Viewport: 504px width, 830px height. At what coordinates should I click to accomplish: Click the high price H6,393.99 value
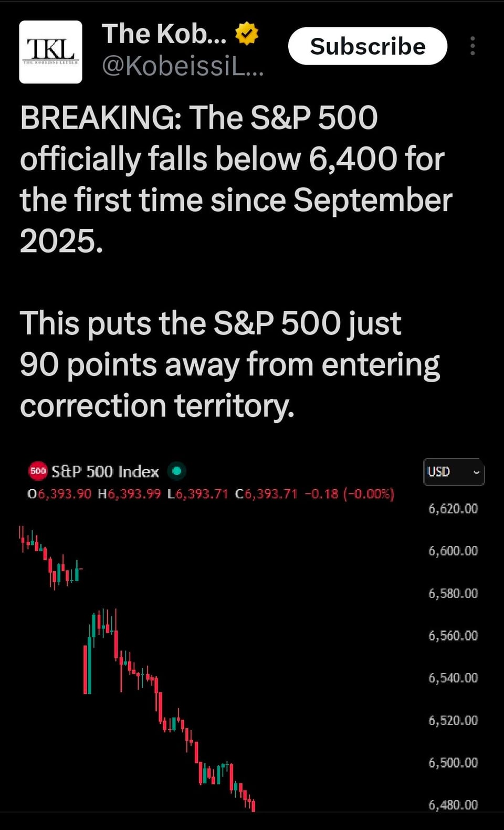pyautogui.click(x=129, y=494)
